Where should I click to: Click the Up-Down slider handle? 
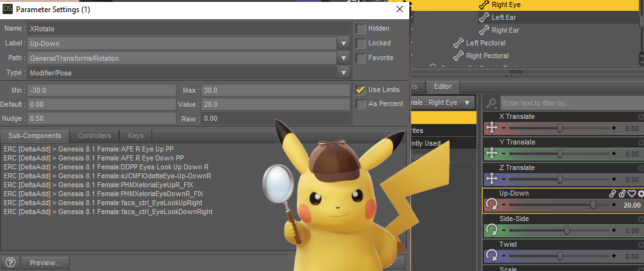coord(593,205)
